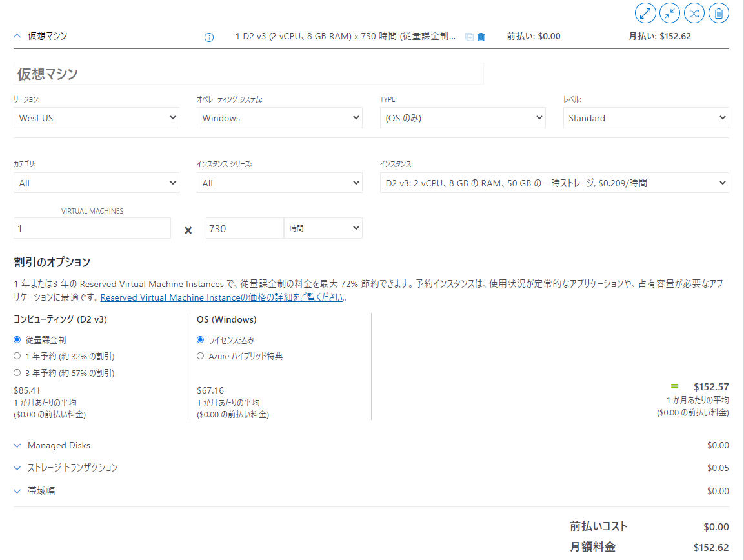Select the 1 年予約 (約 32% の割引) option
Image resolution: width=744 pixels, height=560 pixels.
coord(17,356)
